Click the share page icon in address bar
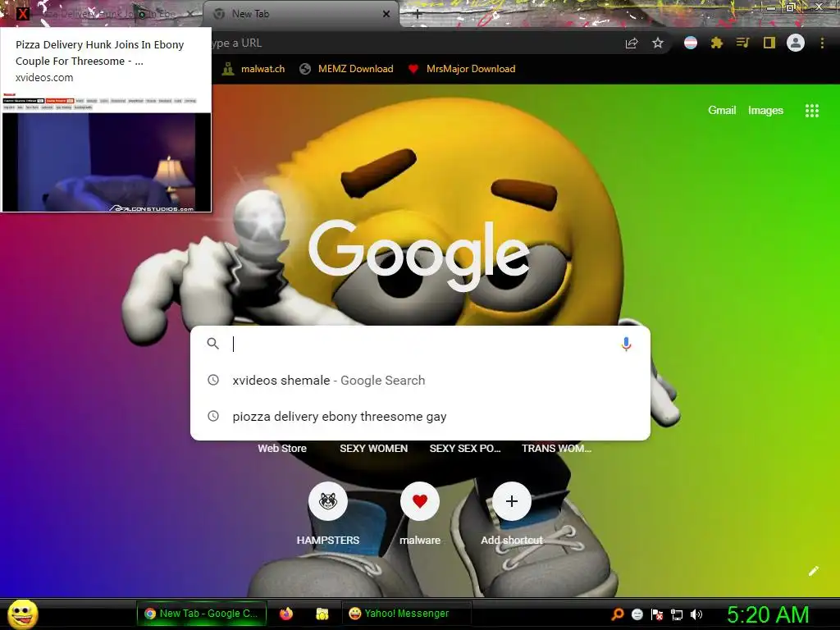The width and height of the screenshot is (840, 630). point(632,43)
